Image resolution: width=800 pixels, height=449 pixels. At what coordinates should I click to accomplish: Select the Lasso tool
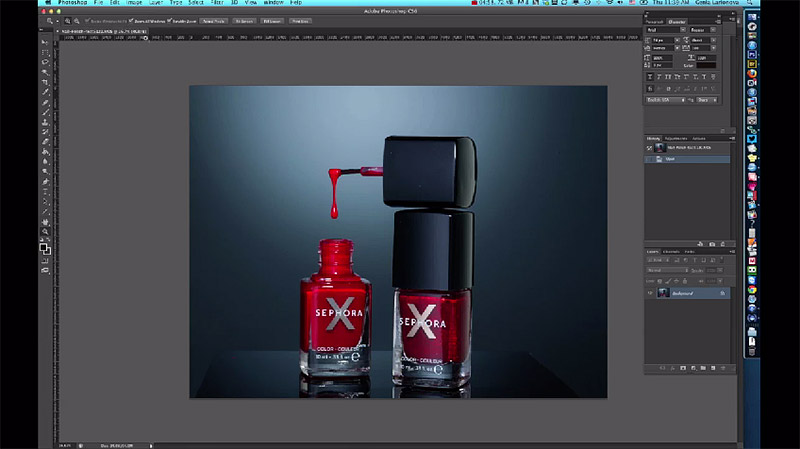pos(45,62)
